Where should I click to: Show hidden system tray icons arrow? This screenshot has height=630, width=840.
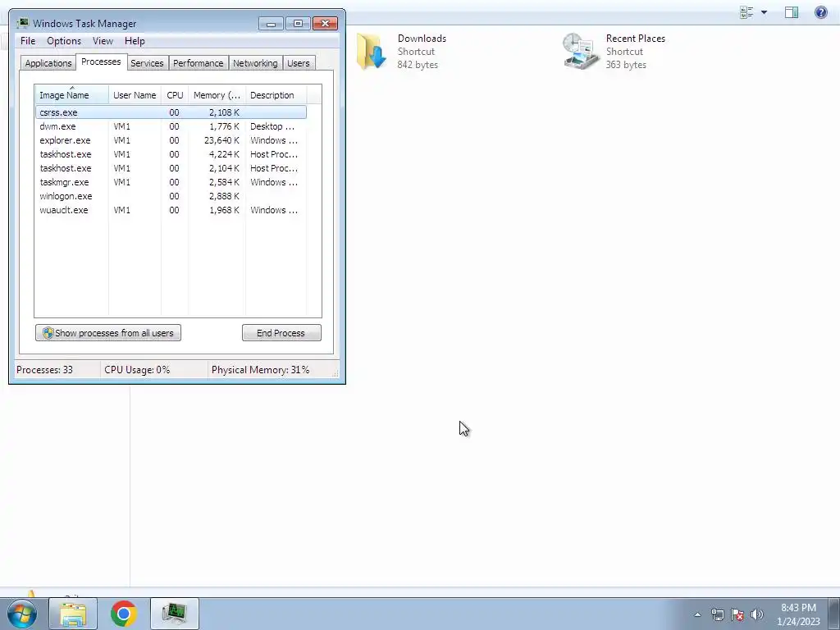click(697, 614)
